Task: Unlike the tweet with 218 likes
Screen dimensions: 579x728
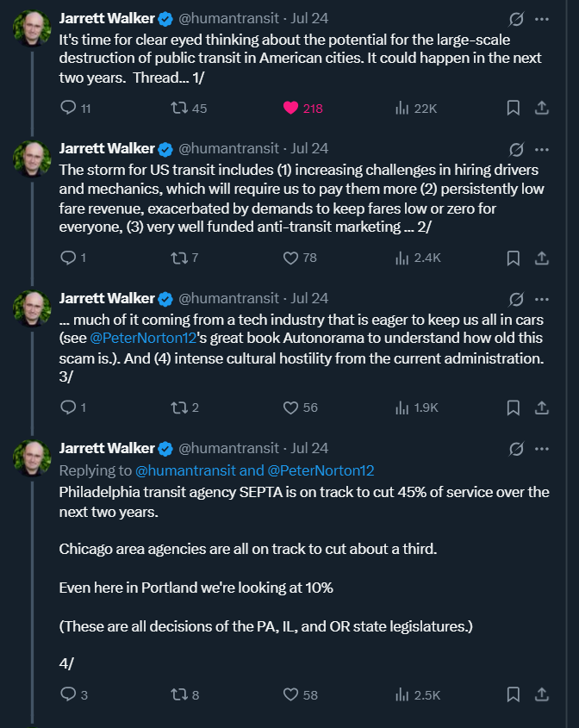Action: 291,108
